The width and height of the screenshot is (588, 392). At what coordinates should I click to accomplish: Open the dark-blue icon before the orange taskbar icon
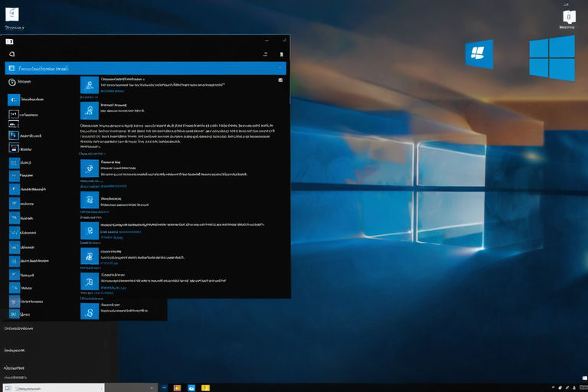click(x=165, y=387)
